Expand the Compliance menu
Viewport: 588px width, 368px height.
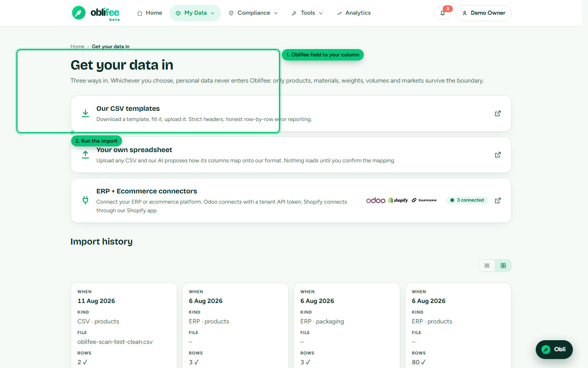(x=253, y=13)
